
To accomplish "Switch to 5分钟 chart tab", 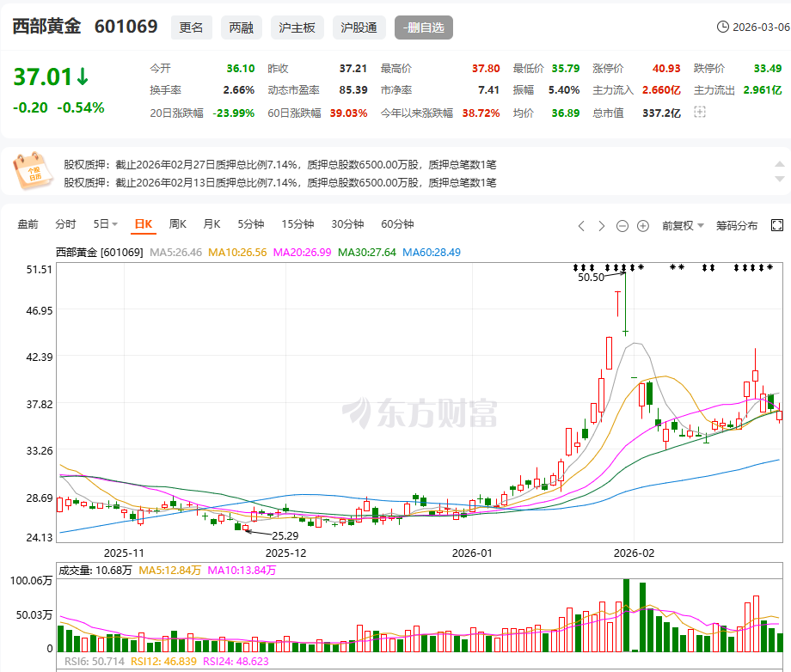I will pyautogui.click(x=251, y=223).
